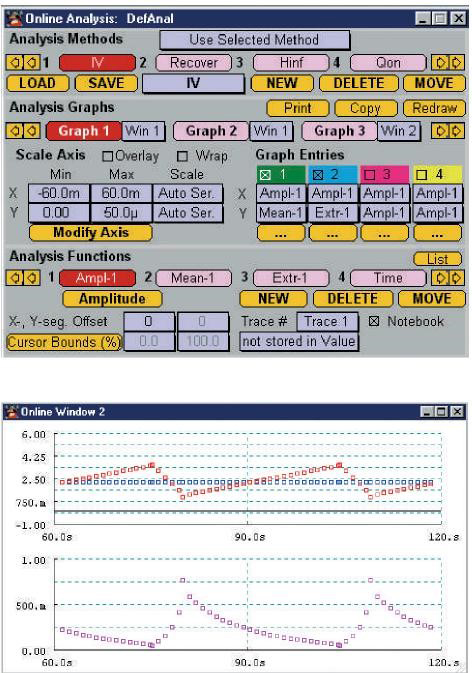Enable the Overlay checkbox
The width and height of the screenshot is (472, 673).
click(107, 156)
